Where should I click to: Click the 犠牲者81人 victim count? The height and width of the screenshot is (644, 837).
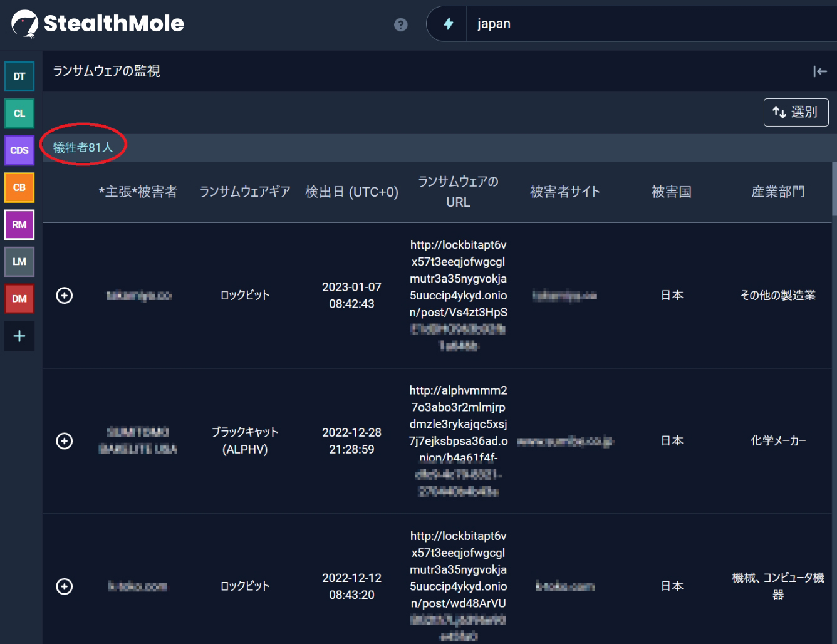pos(83,147)
